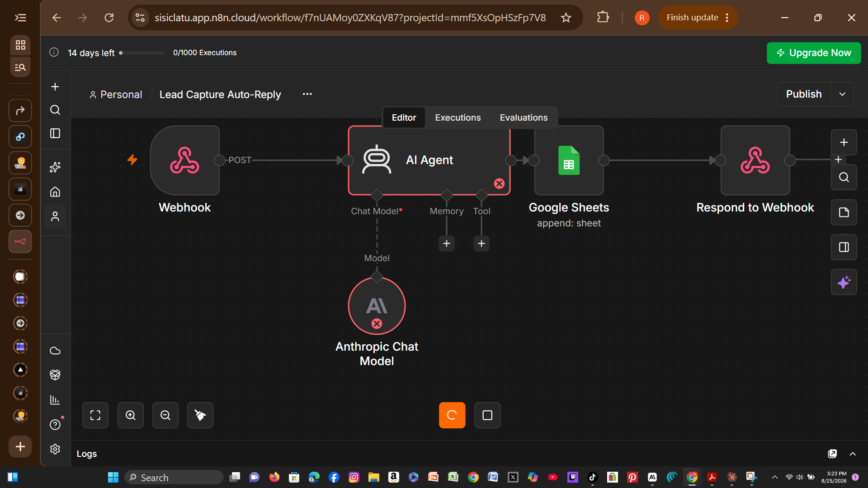The width and height of the screenshot is (868, 488).
Task: Click the tidy up workflow broom icon
Action: click(200, 415)
